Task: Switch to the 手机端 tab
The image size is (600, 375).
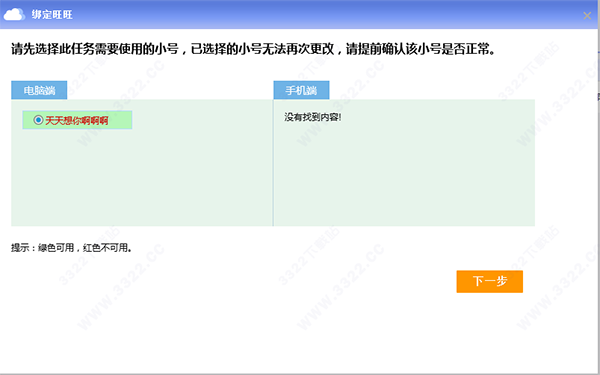Action: pyautogui.click(x=301, y=90)
